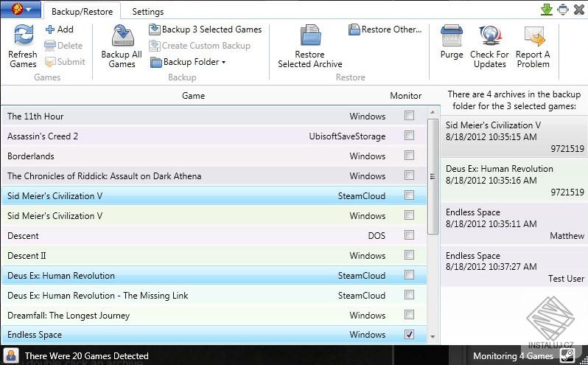Screen dimensions: 588x365
Task: Click the Create Custom Backup icon
Action: coord(155,46)
